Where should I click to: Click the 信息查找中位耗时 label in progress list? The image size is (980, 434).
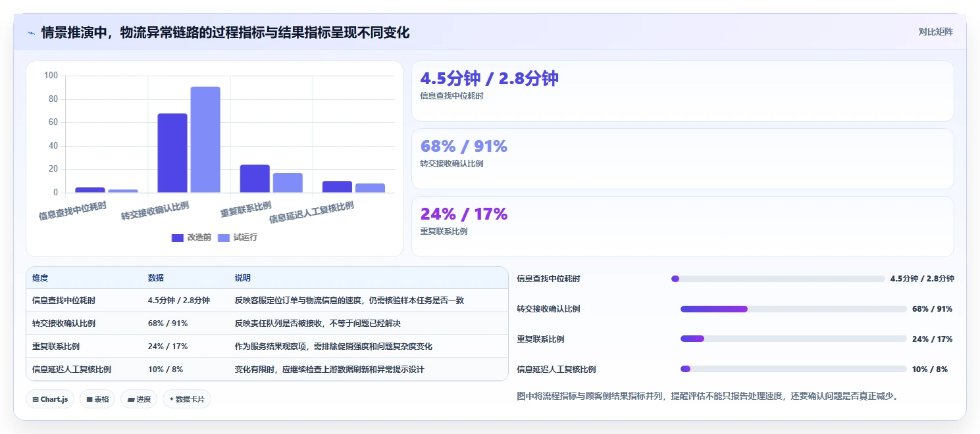(x=549, y=279)
